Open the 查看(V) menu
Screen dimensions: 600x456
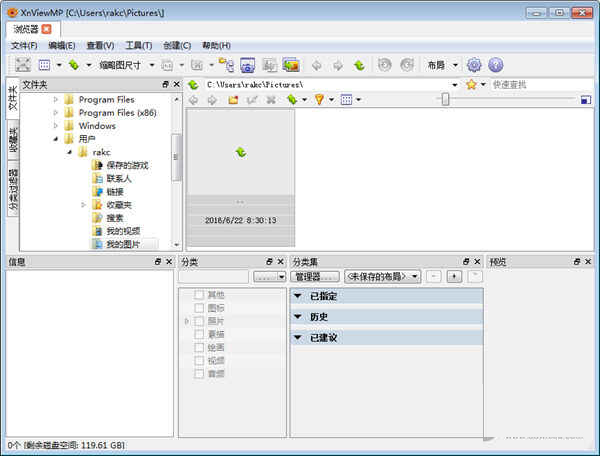[101, 46]
